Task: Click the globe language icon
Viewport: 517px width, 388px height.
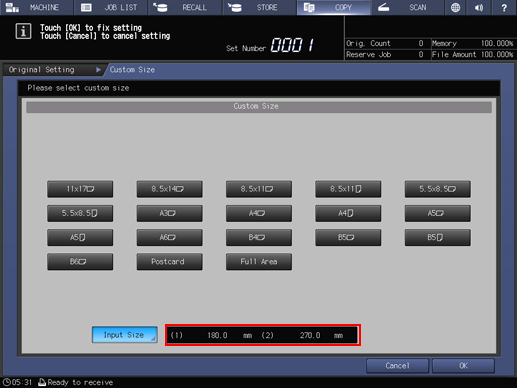Action: [x=455, y=7]
